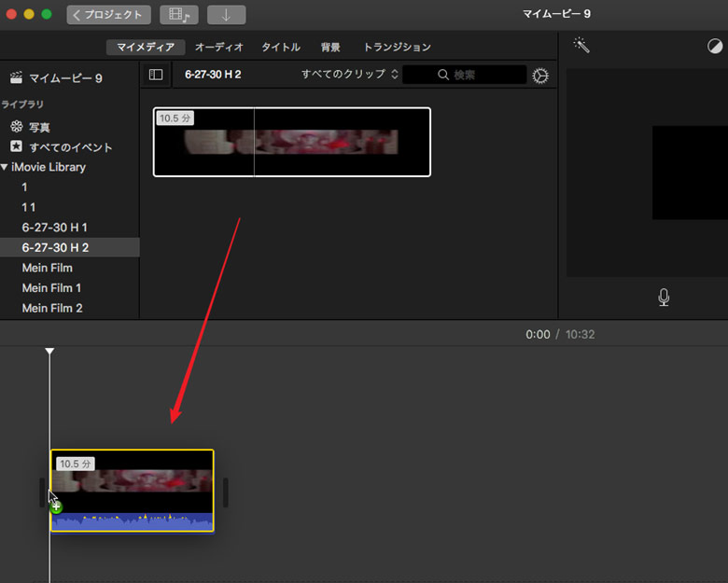
Task: Open the color balance tool icon
Action: (715, 46)
